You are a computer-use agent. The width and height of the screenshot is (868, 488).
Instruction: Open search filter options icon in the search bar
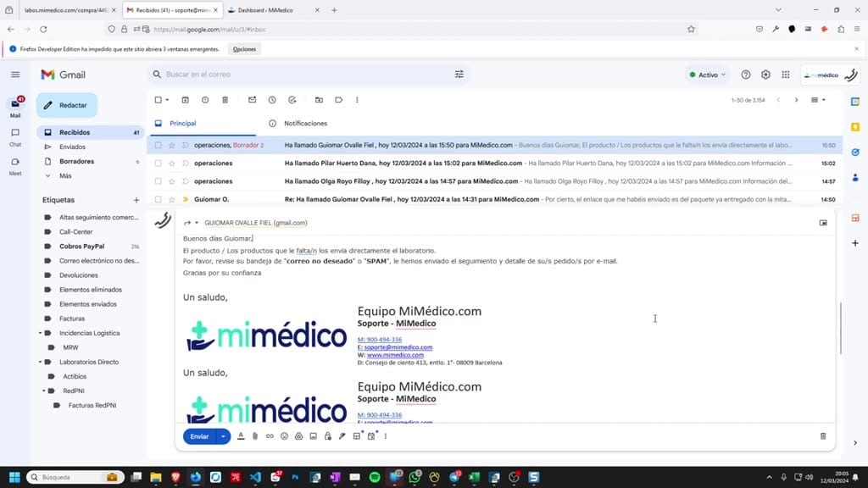coord(459,75)
